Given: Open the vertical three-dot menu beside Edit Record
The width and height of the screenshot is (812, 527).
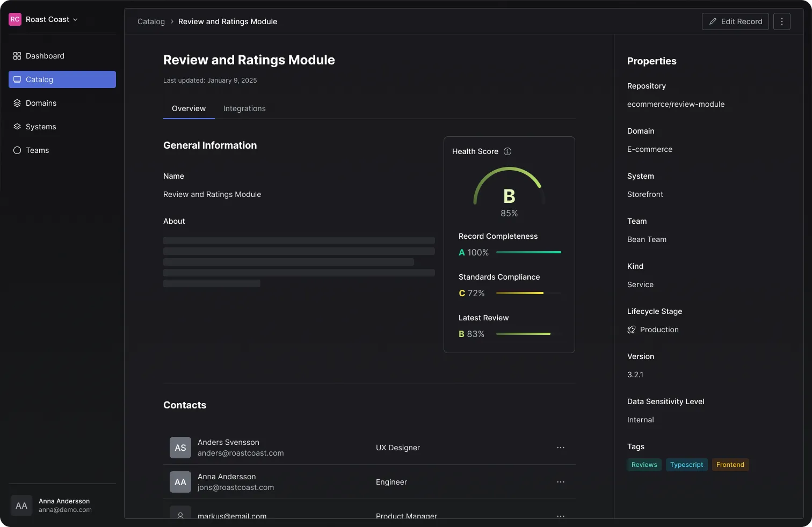Looking at the screenshot, I should (x=781, y=21).
